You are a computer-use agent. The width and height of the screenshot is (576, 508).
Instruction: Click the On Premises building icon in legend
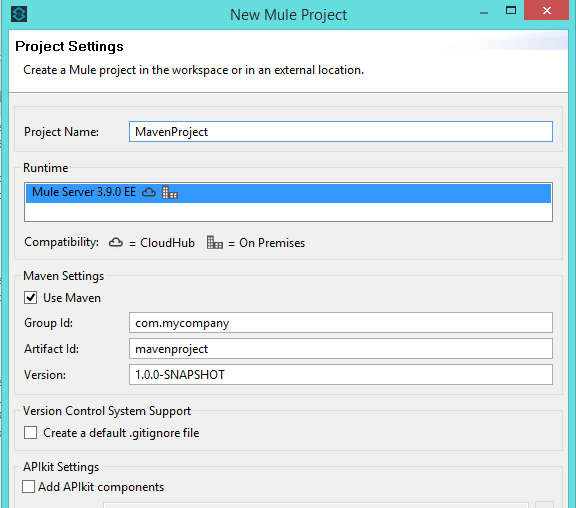tap(215, 242)
